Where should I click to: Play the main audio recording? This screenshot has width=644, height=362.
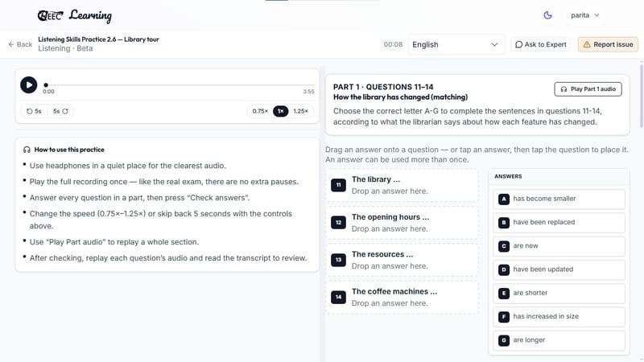coord(29,85)
